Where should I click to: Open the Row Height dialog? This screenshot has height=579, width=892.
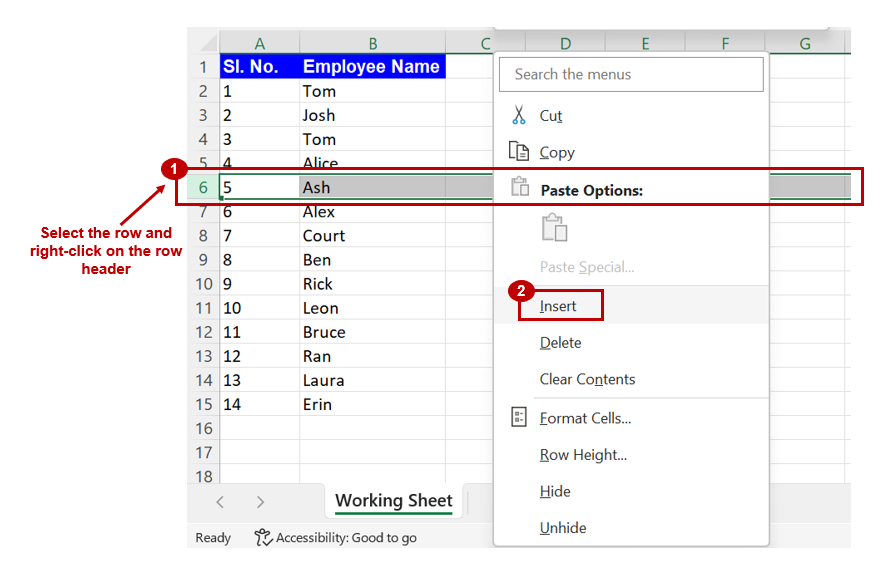pos(584,454)
